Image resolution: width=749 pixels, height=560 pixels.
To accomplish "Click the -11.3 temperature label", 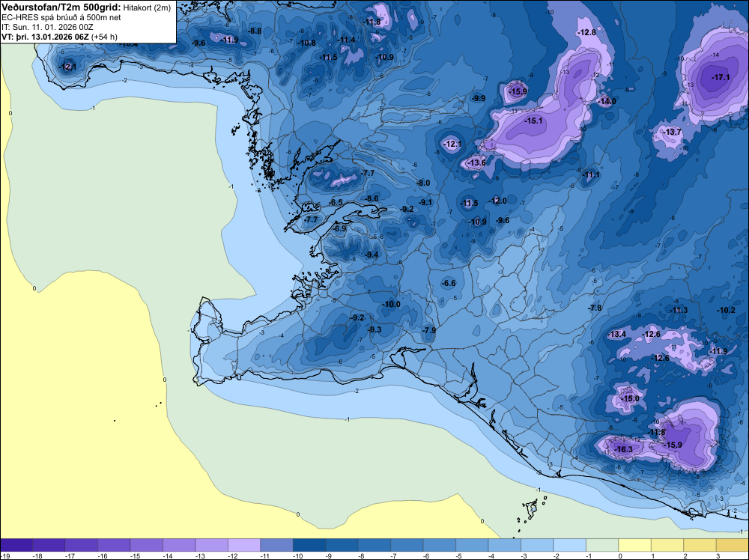I will (679, 310).
